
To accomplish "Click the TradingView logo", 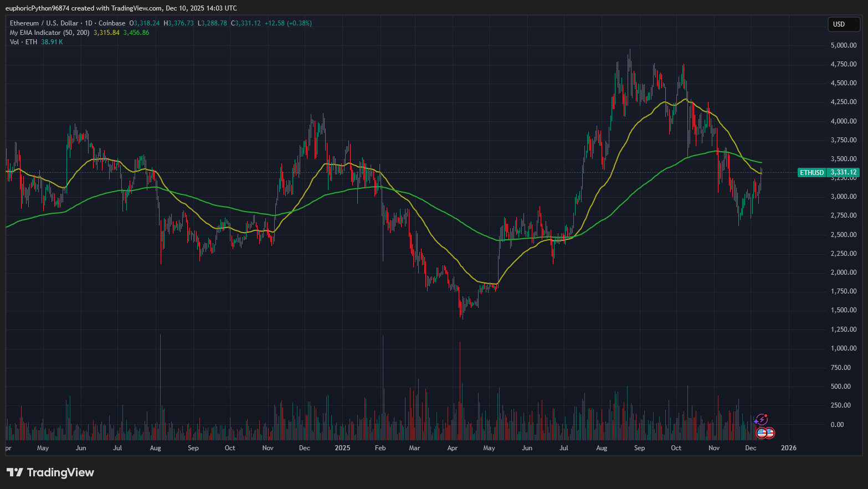I will click(x=50, y=472).
